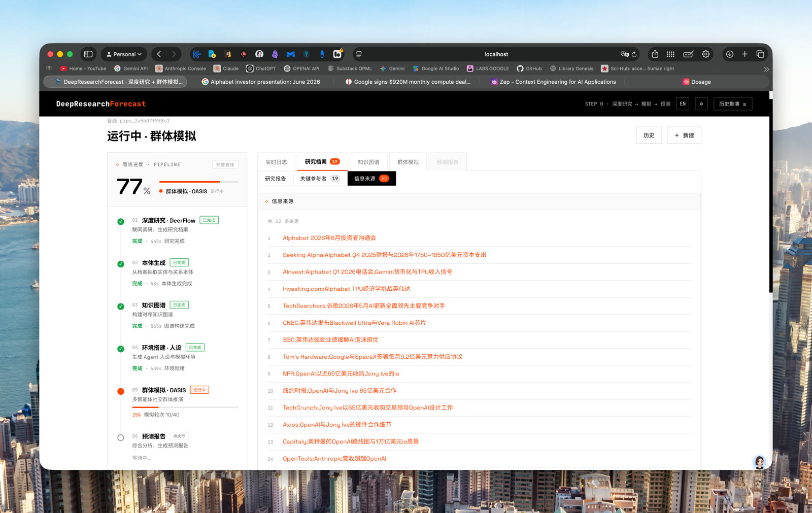
Task: Show hidden bookmarks with the overflow chevron
Action: click(x=766, y=69)
